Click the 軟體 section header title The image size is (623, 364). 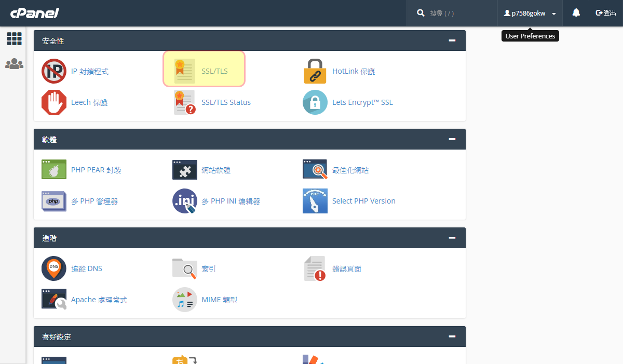tap(49, 139)
